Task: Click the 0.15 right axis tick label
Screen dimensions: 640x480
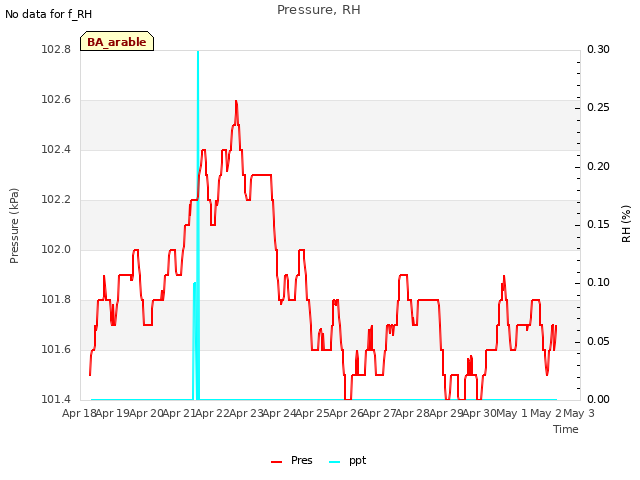Action: point(598,224)
